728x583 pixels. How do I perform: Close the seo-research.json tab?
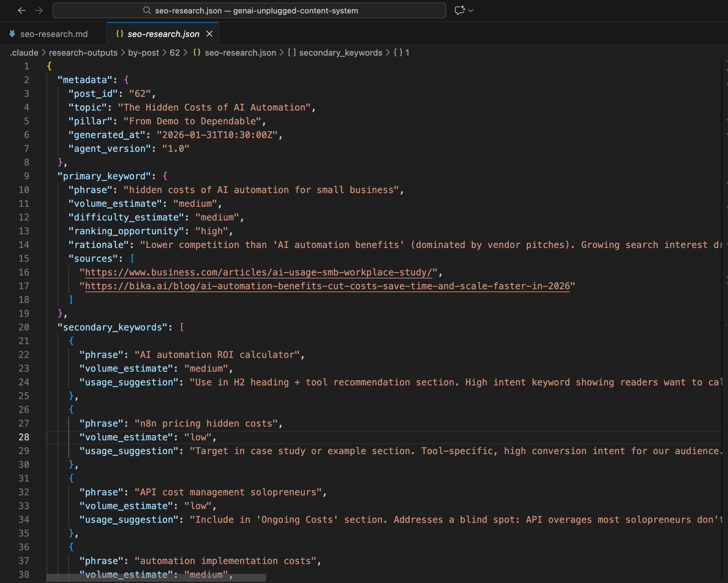(x=209, y=34)
